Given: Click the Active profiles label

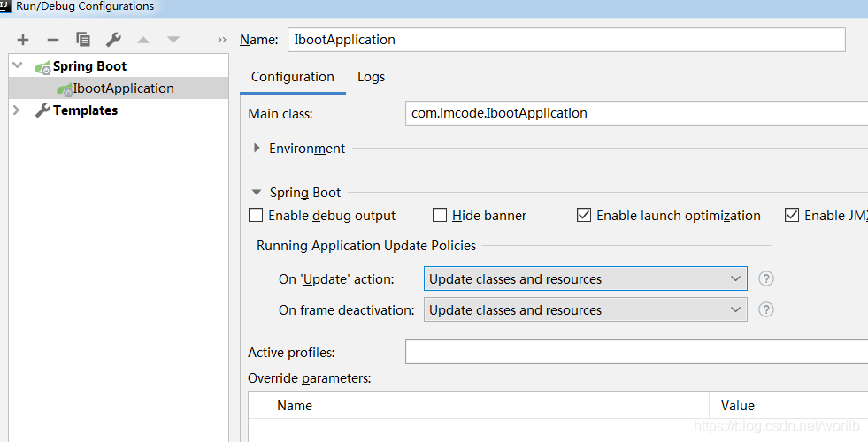Looking at the screenshot, I should (291, 353).
